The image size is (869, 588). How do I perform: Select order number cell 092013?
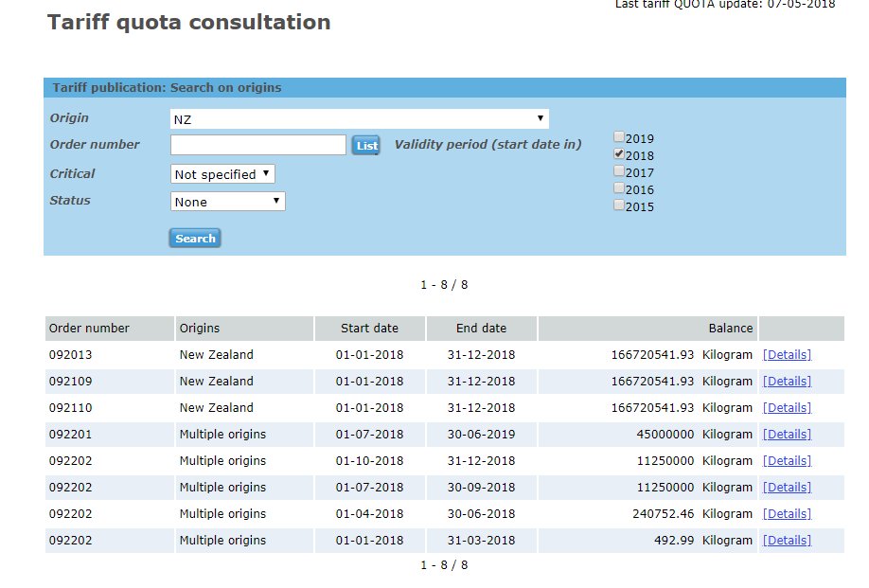coord(70,355)
